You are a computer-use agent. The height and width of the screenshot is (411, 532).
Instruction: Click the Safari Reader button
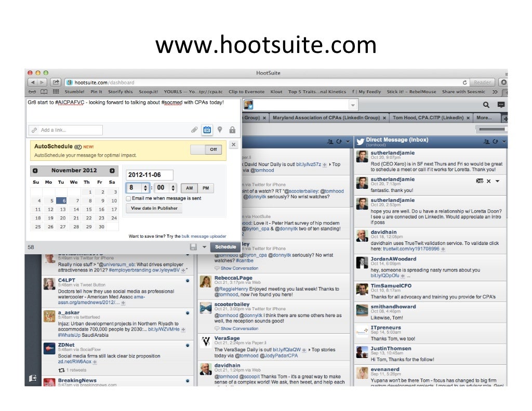482,83
